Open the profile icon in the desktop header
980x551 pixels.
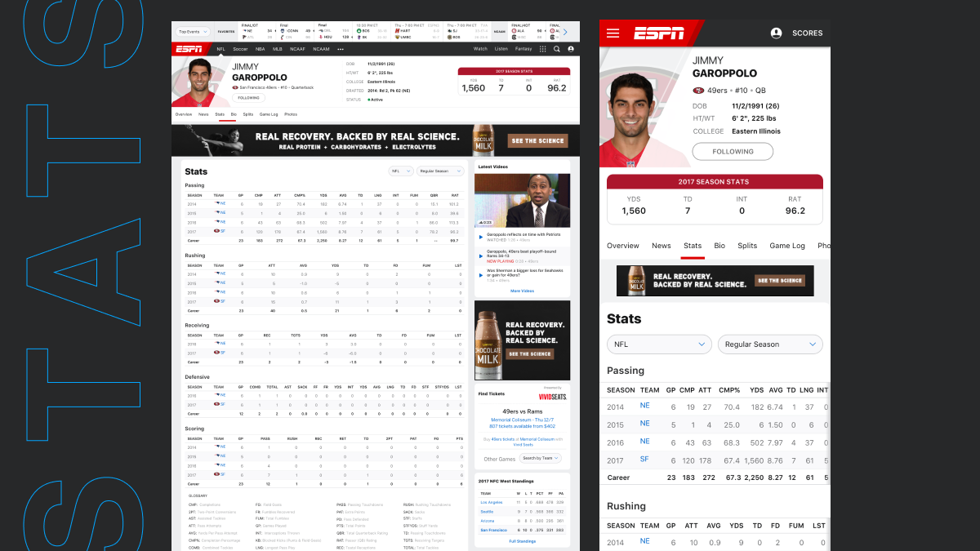(x=571, y=49)
